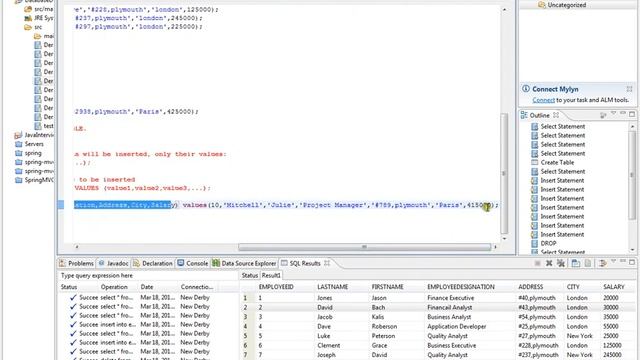Click the Connect link for Mylyn
640x360 pixels.
[543, 100]
